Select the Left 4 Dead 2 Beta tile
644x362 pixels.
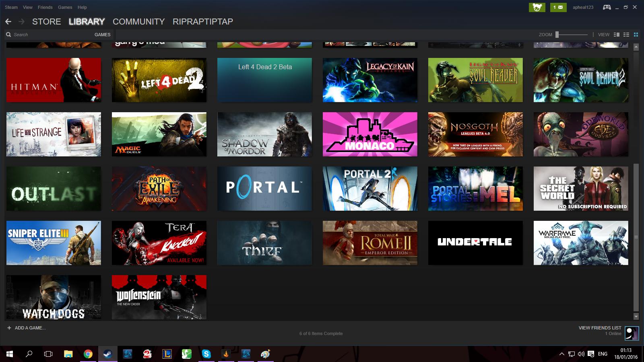[x=264, y=80]
